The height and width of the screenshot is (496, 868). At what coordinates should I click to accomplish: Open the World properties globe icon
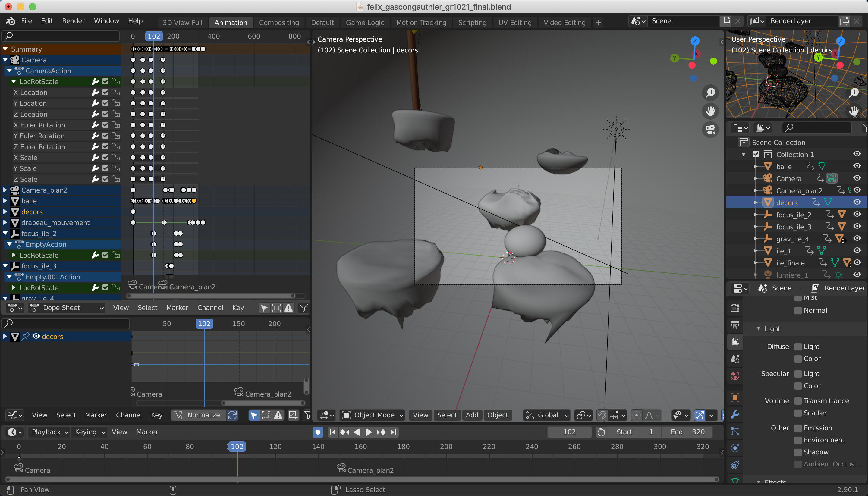coord(735,376)
